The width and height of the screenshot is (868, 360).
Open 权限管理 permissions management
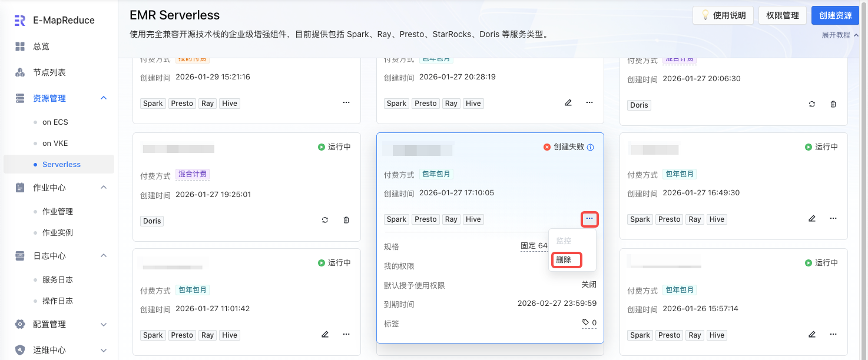(x=783, y=16)
